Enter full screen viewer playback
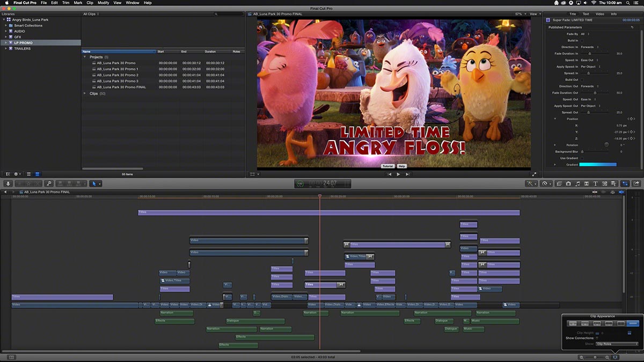 pos(534,174)
